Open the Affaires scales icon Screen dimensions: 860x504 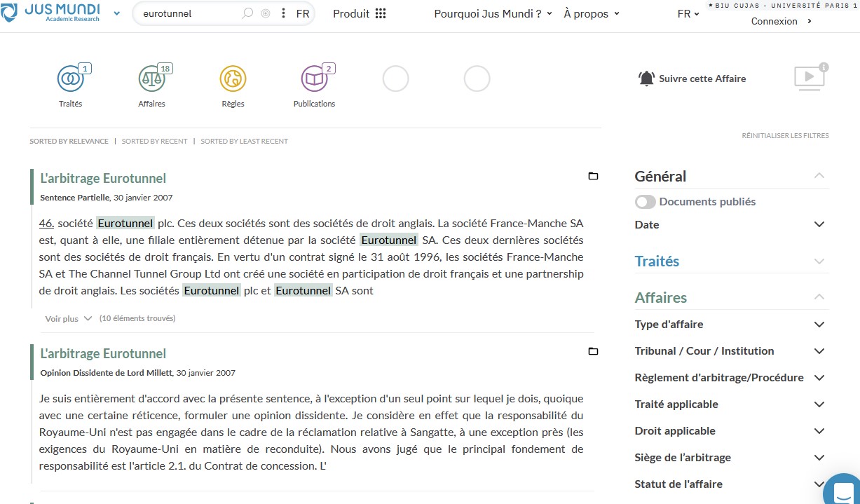tap(151, 79)
